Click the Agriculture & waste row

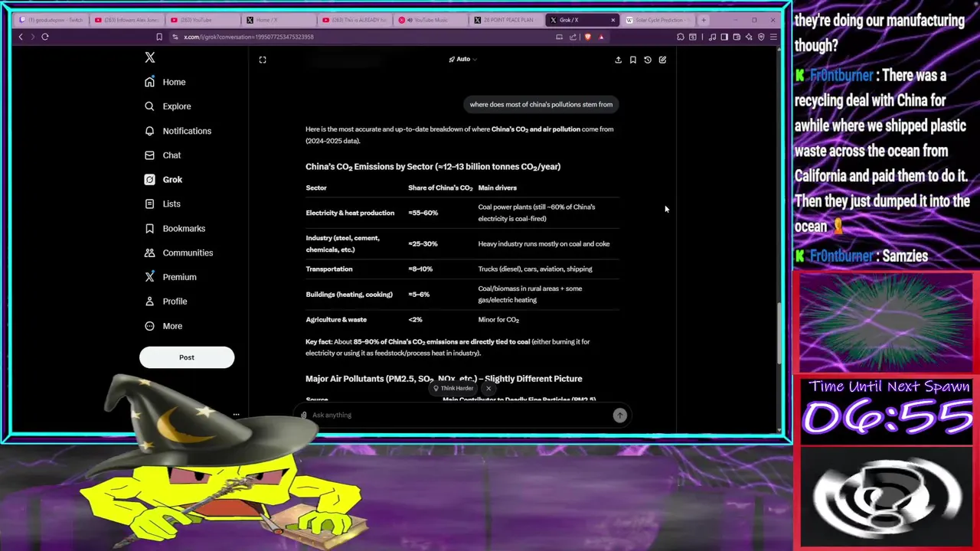[x=462, y=320]
